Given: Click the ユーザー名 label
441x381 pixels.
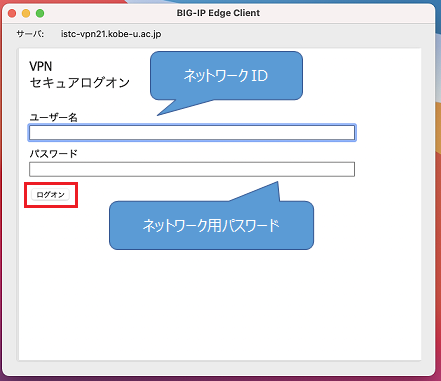Looking at the screenshot, I should coord(53,117).
